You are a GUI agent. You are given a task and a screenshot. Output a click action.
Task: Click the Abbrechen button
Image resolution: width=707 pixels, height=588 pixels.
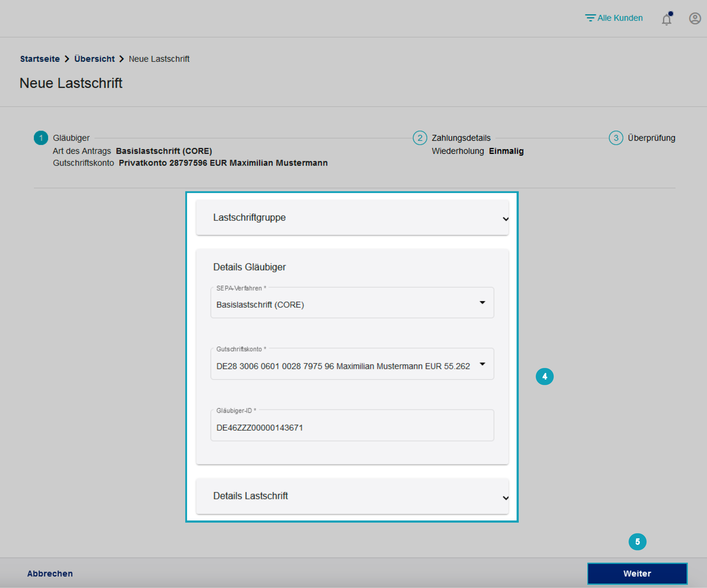point(50,574)
